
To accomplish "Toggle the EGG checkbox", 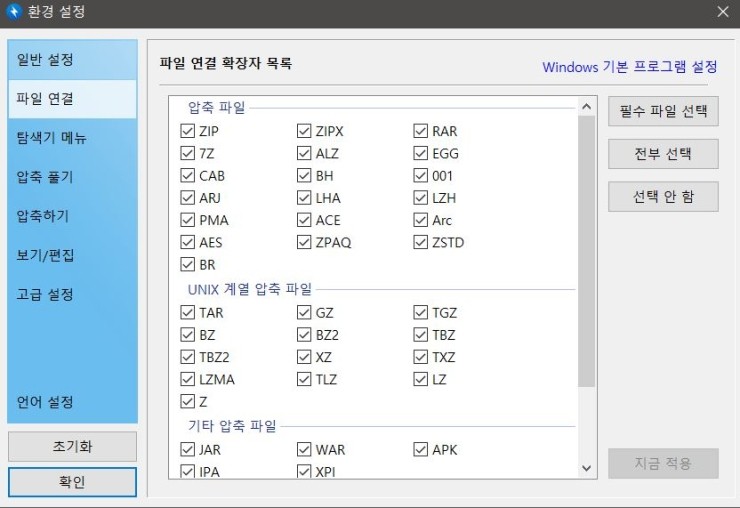I will pos(420,153).
